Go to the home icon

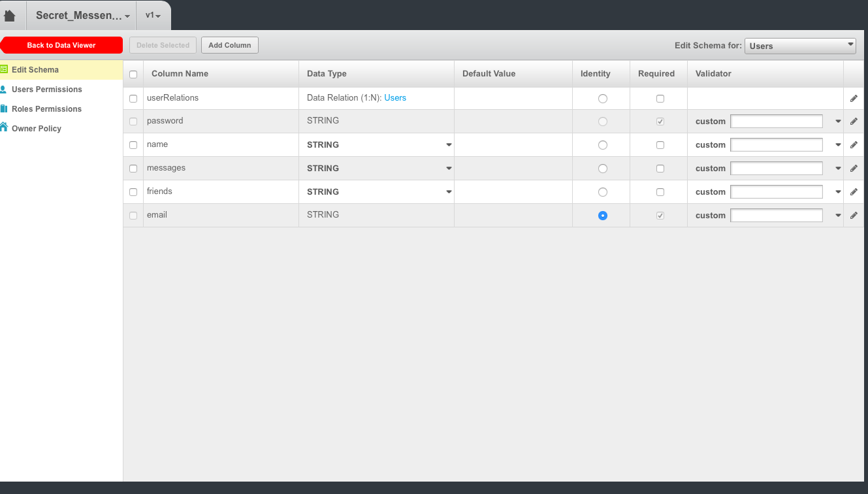click(10, 15)
